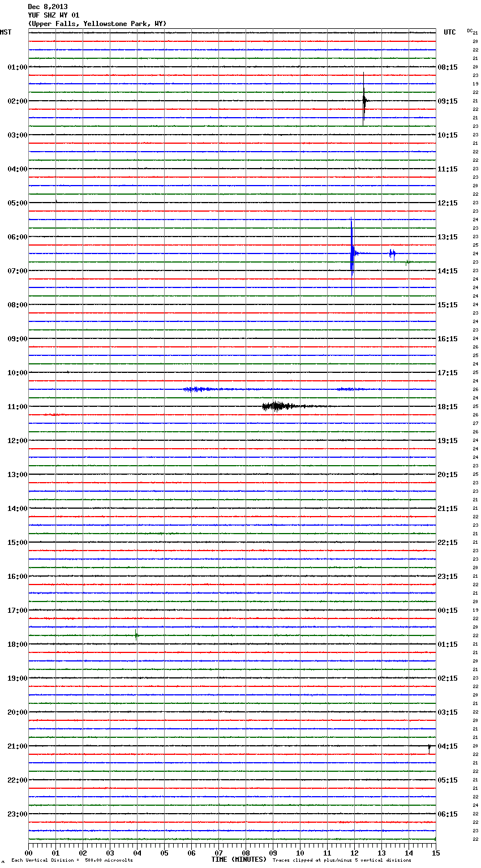Screen dimensions: 481x868
Task: Click the blue tremor near minute 6 below the 10:00 trace
Action: pyautogui.click(x=201, y=389)
